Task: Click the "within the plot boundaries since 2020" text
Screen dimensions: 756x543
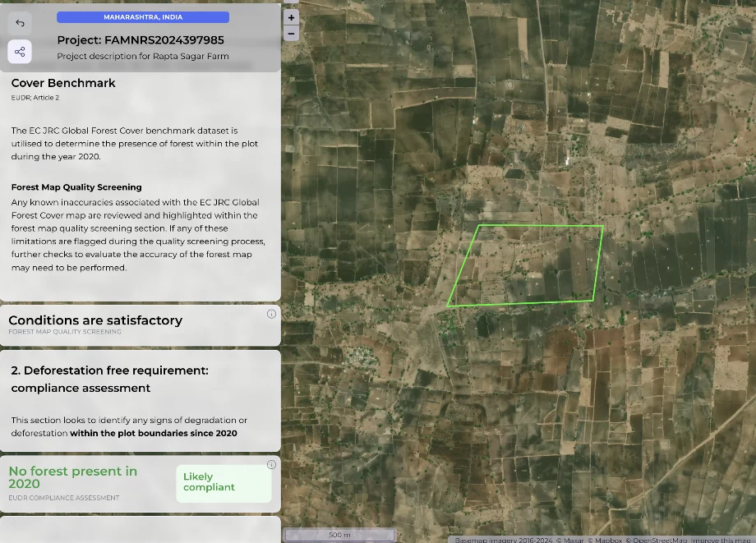Action: pyautogui.click(x=154, y=433)
